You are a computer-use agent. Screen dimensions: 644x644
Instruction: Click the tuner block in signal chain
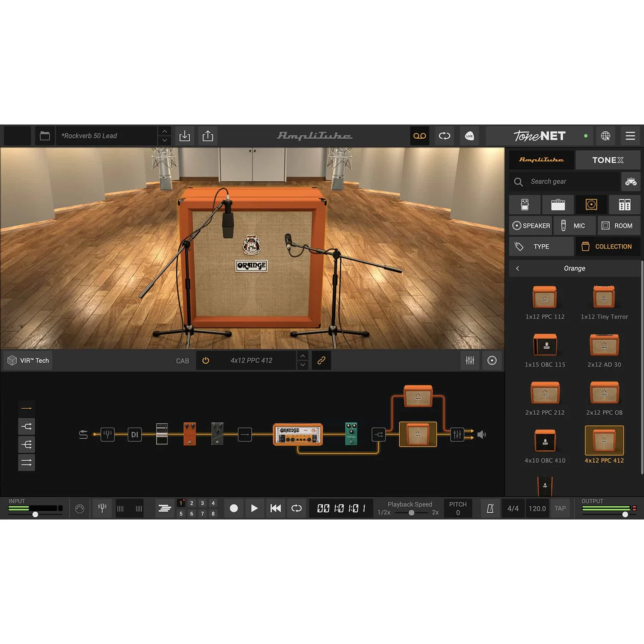coord(107,434)
